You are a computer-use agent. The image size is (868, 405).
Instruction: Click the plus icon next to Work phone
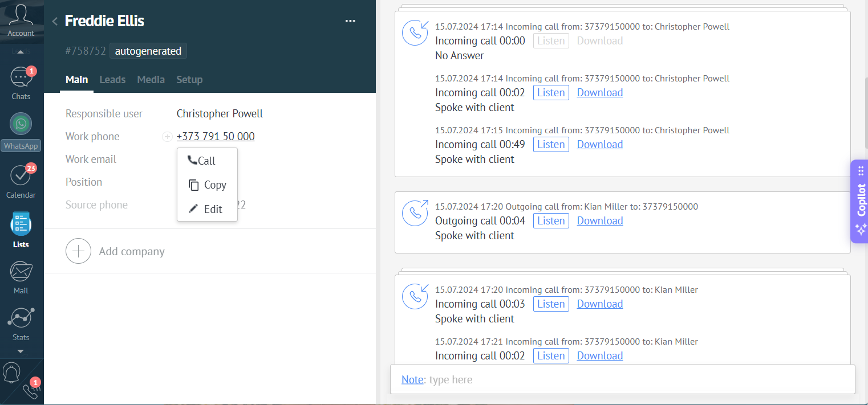167,137
